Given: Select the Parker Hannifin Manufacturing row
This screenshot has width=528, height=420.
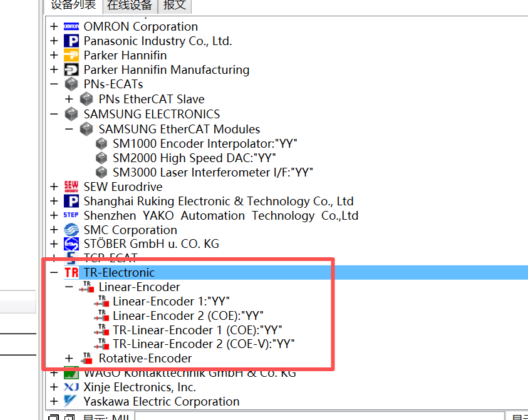Looking at the screenshot, I should (x=167, y=69).
